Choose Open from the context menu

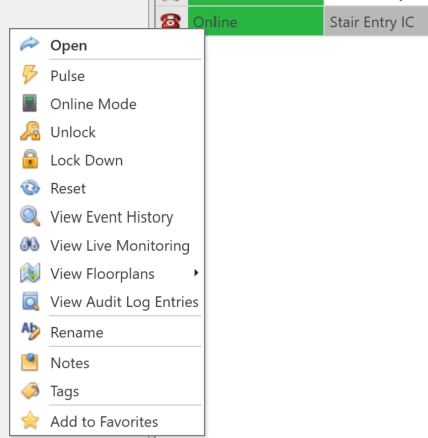pyautogui.click(x=107, y=45)
